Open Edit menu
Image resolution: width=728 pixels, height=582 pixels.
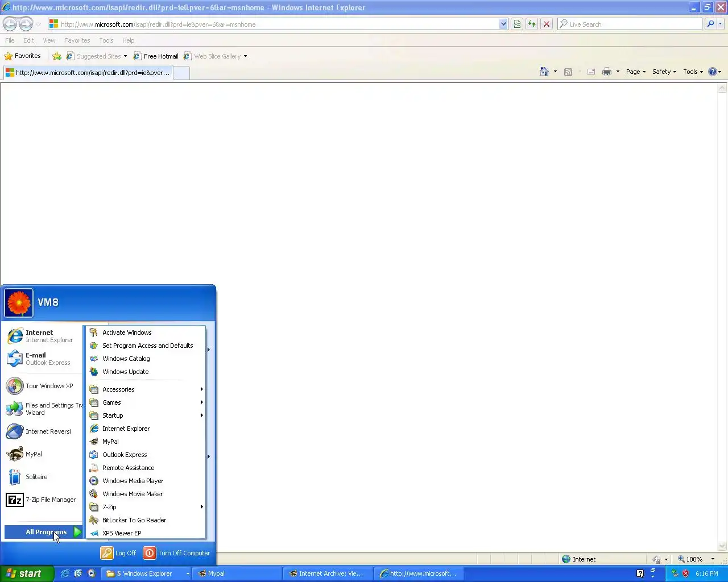coord(28,40)
